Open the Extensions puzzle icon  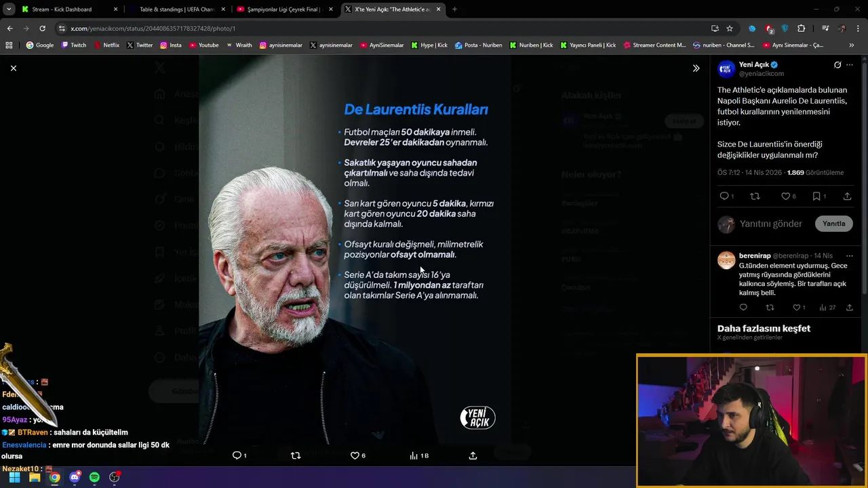pos(802,28)
